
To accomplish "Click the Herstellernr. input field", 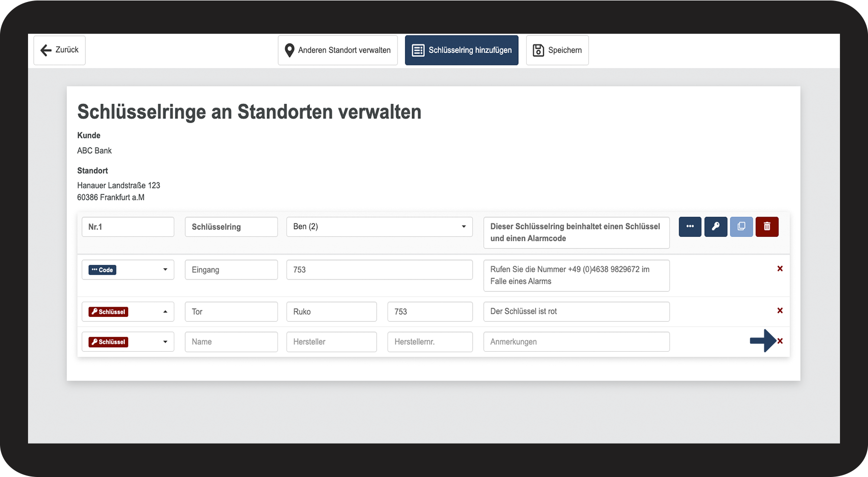I will 430,342.
